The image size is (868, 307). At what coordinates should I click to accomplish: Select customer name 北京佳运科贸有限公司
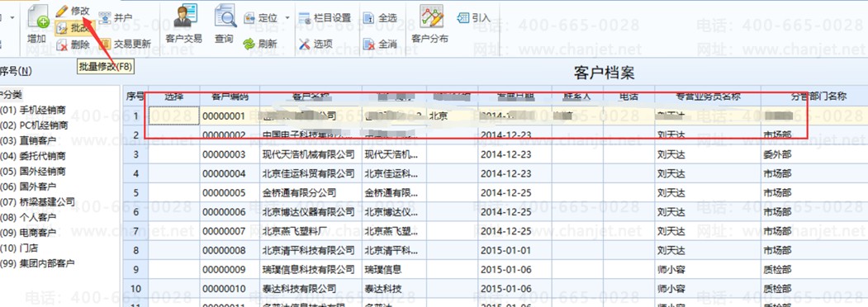(x=308, y=173)
